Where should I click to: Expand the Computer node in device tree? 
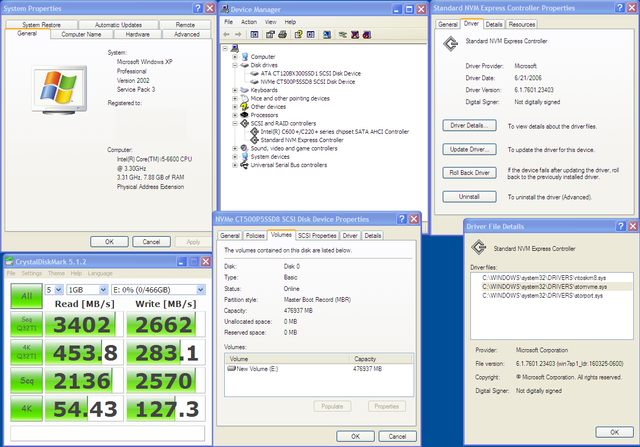click(235, 57)
